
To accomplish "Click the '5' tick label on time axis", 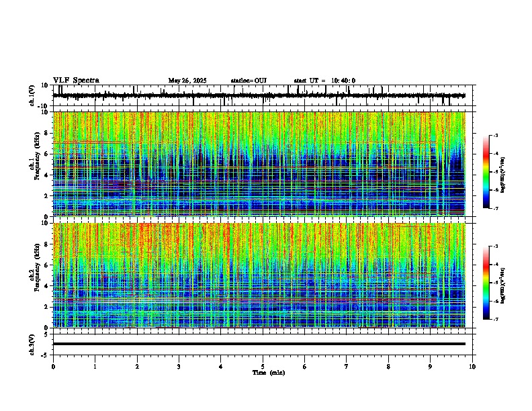I will (x=263, y=367).
